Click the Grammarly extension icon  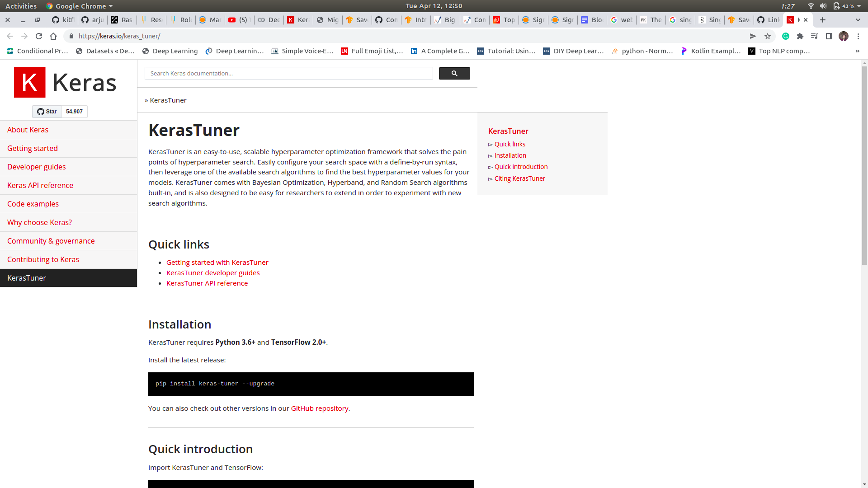pyautogui.click(x=786, y=36)
